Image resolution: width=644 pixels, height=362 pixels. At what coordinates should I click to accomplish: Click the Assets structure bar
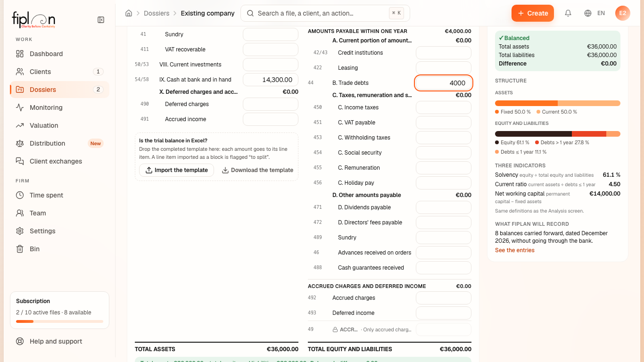coord(558,103)
